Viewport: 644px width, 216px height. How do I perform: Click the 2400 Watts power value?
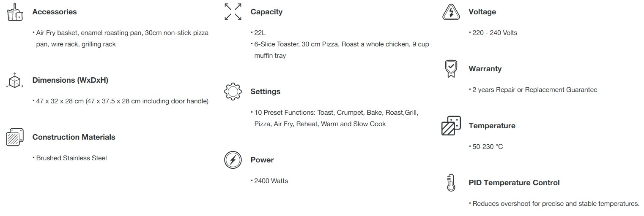(x=271, y=181)
